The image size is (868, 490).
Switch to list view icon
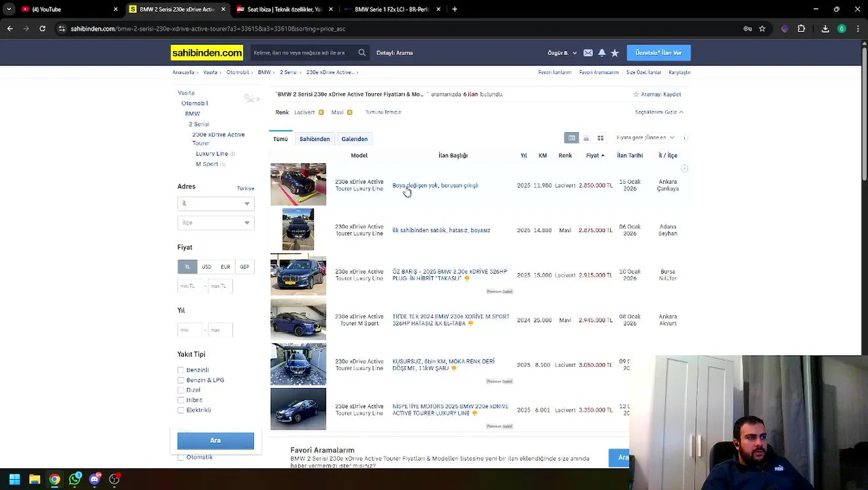(586, 138)
